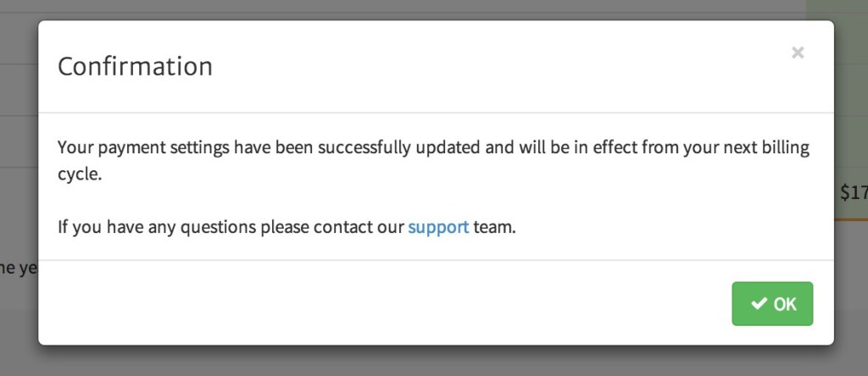This screenshot has width=868, height=376.
Task: Click the word "team" after support link
Action: 493,227
